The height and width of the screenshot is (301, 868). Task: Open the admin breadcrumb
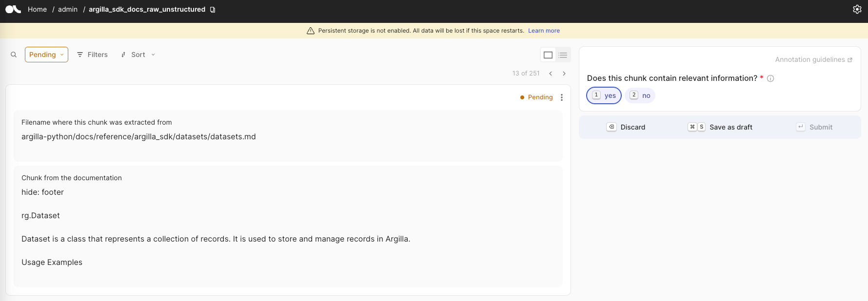click(68, 9)
